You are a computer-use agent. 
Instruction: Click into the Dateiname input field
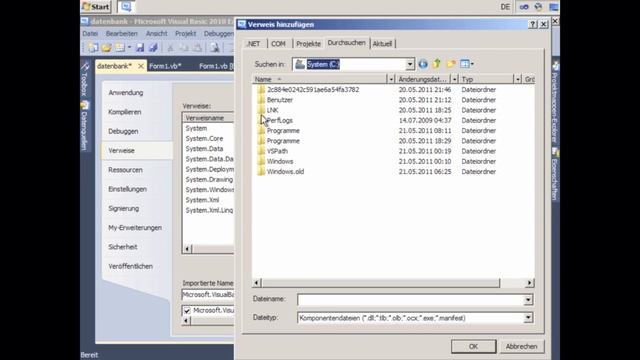coord(411,300)
